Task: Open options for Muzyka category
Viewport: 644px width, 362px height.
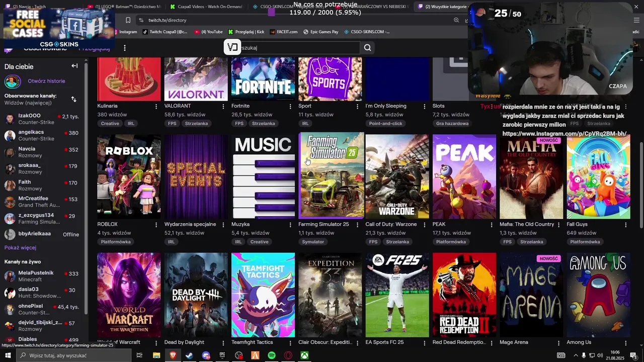Action: [290, 225]
